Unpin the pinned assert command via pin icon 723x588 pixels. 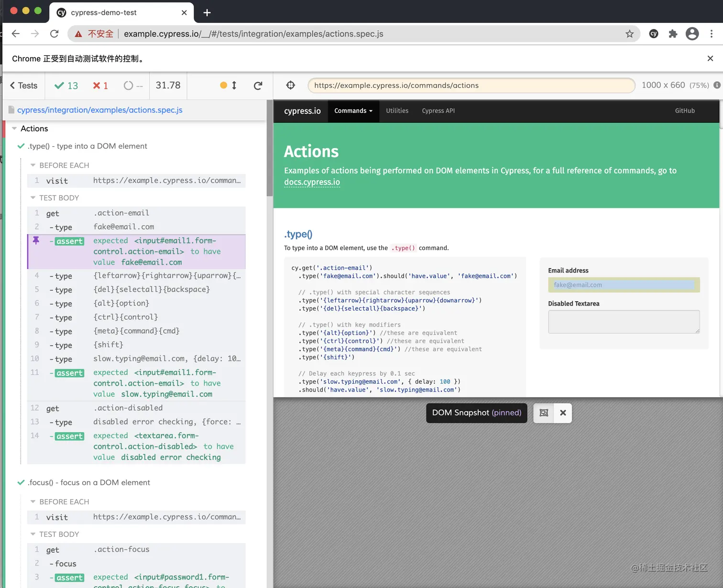coord(36,240)
